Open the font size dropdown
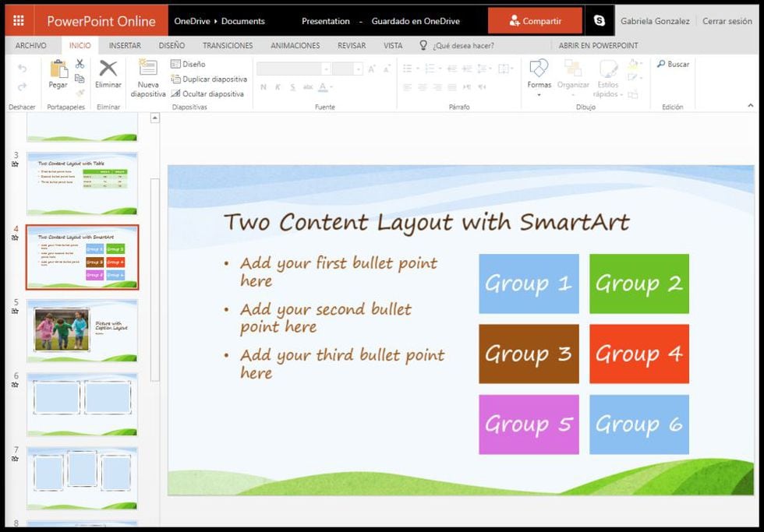 click(358, 68)
